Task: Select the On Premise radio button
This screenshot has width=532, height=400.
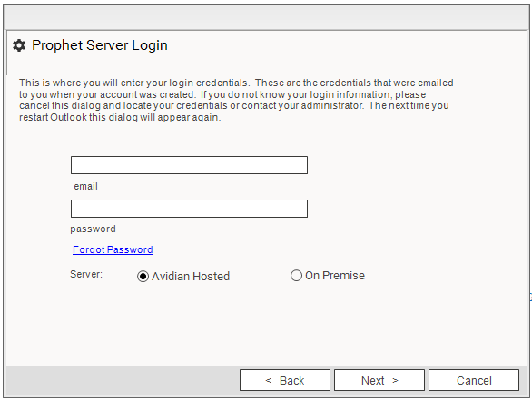Action: click(296, 275)
